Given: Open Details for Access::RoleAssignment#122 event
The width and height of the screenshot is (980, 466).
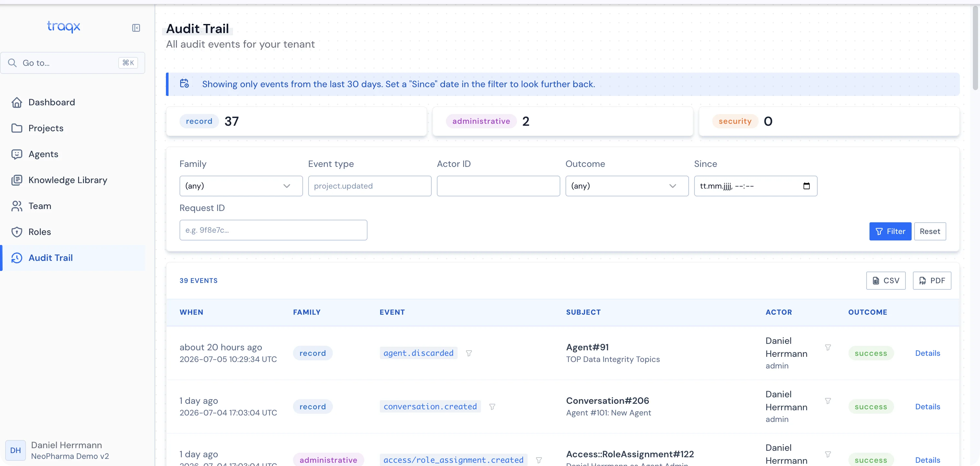Looking at the screenshot, I should 927,460.
